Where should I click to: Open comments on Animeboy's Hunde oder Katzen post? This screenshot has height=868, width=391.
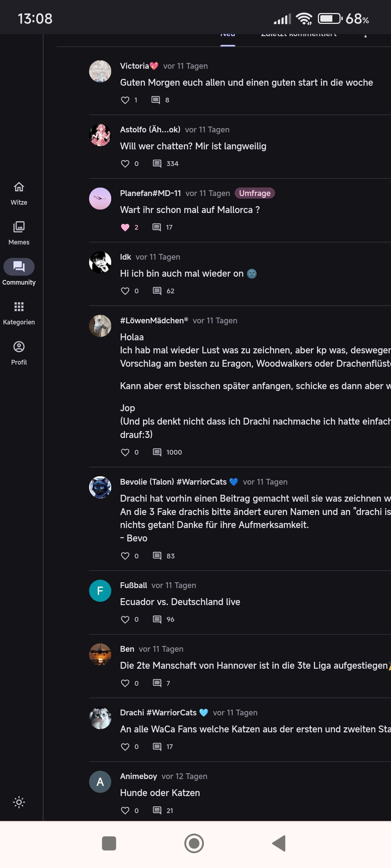(157, 810)
